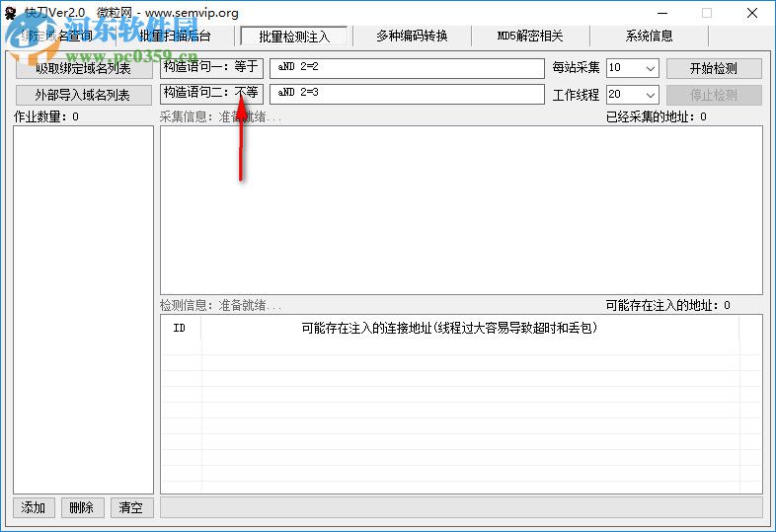776x532 pixels.
Task: Click the ID column header
Action: click(x=180, y=328)
